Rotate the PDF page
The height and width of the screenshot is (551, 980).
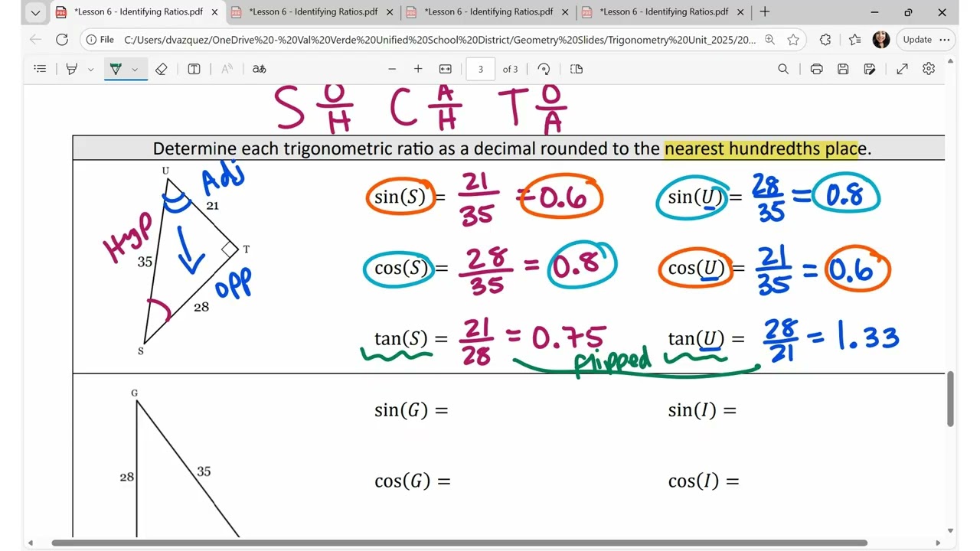coord(544,69)
